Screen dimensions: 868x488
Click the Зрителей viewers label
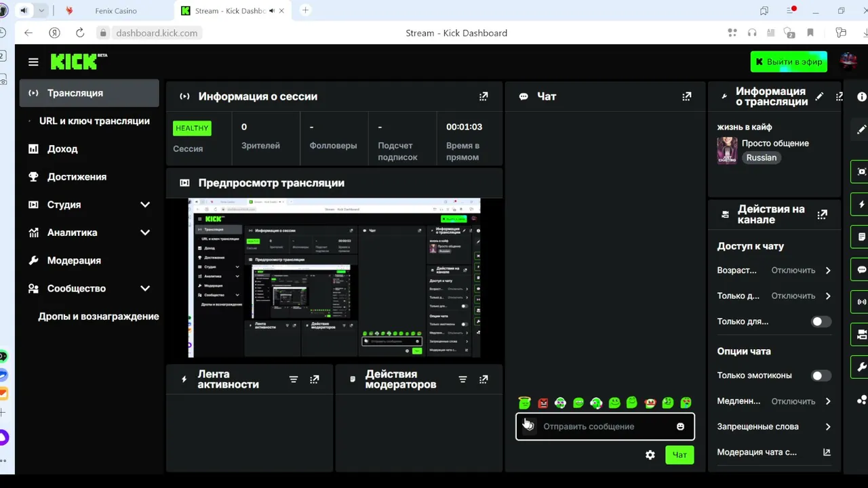pyautogui.click(x=260, y=146)
